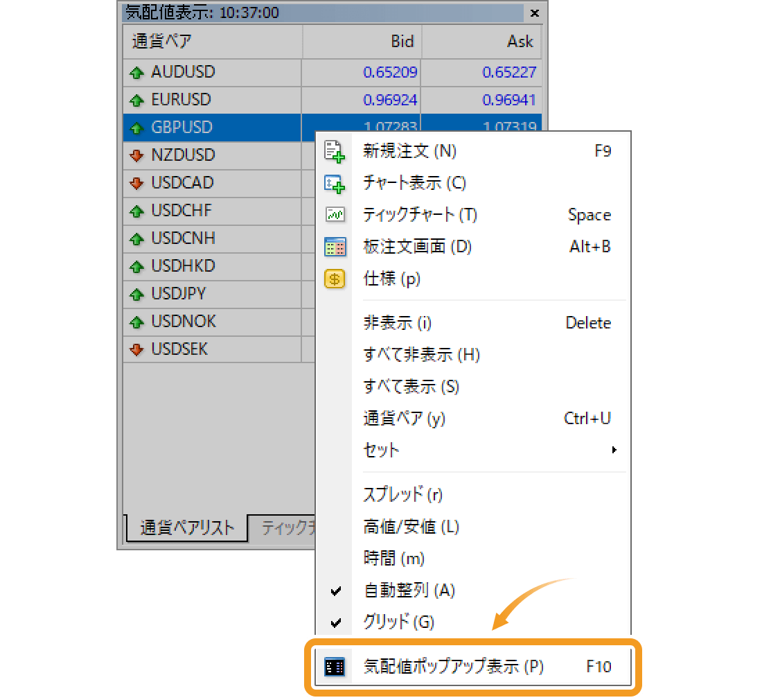
Task: Click the 気配値ポップアップ表示 popup icon
Action: (335, 666)
